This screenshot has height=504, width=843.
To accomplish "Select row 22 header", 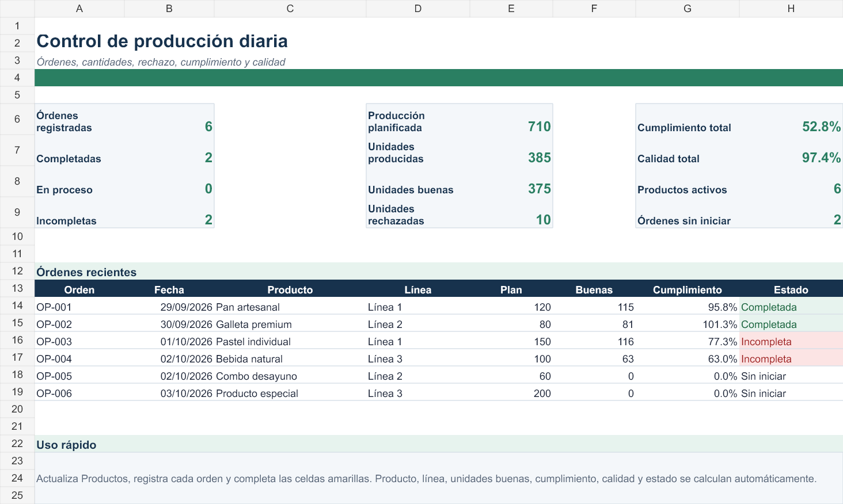I will coord(17,444).
